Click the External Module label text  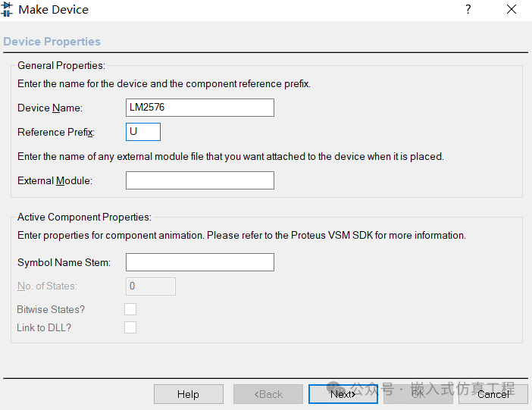click(55, 181)
